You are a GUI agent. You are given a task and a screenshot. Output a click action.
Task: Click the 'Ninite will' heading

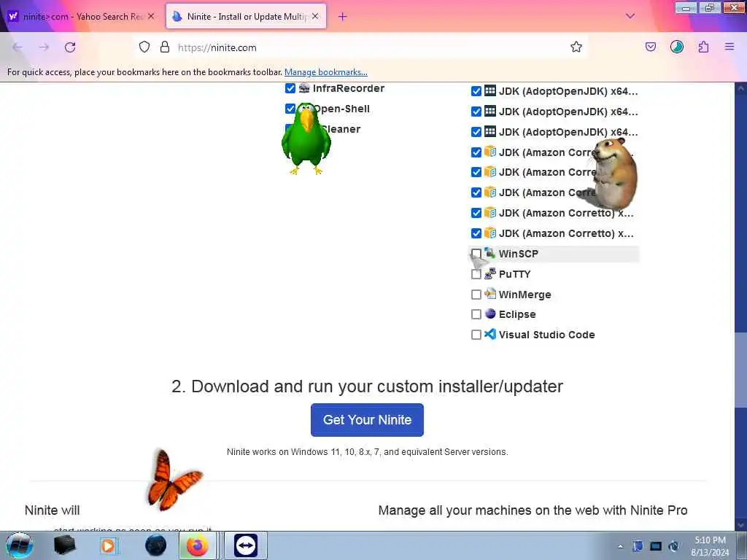pyautogui.click(x=53, y=510)
